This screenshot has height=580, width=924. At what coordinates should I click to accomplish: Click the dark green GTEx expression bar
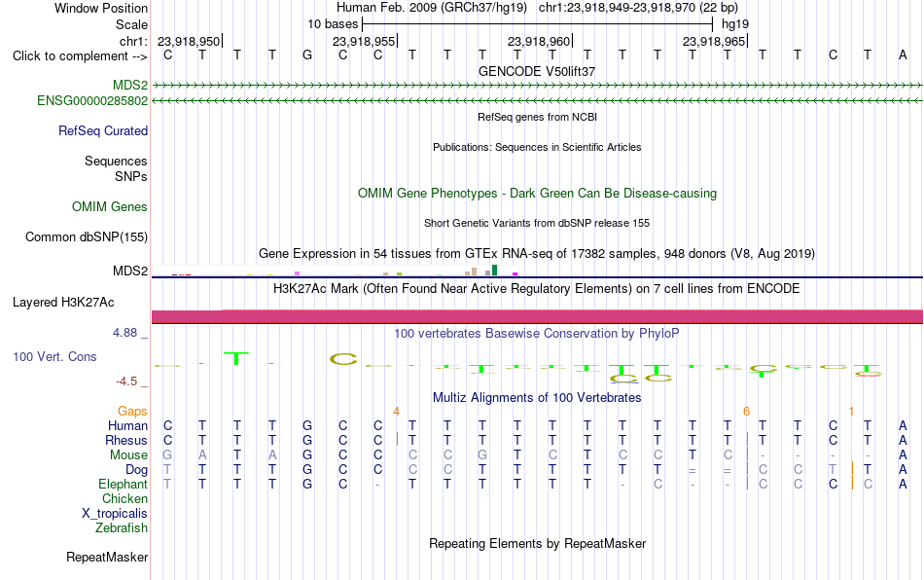pyautogui.click(x=494, y=271)
